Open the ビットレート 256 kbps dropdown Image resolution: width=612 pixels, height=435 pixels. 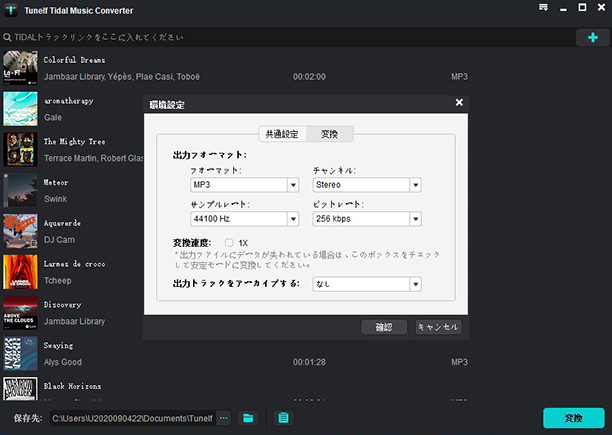[367, 219]
